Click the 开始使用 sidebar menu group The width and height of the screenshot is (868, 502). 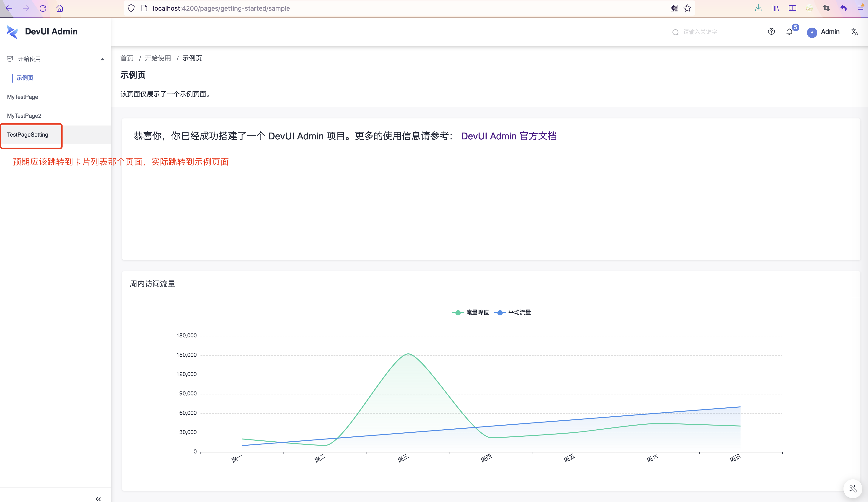55,59
